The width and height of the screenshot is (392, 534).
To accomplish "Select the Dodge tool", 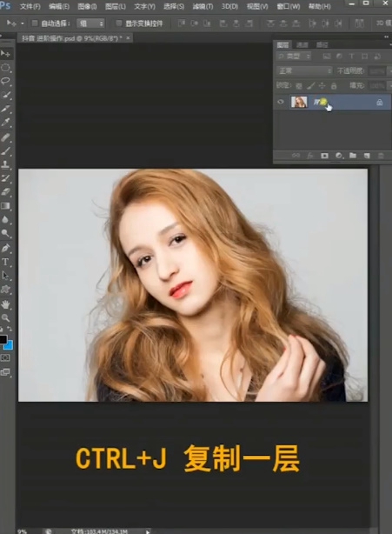I will tap(6, 233).
